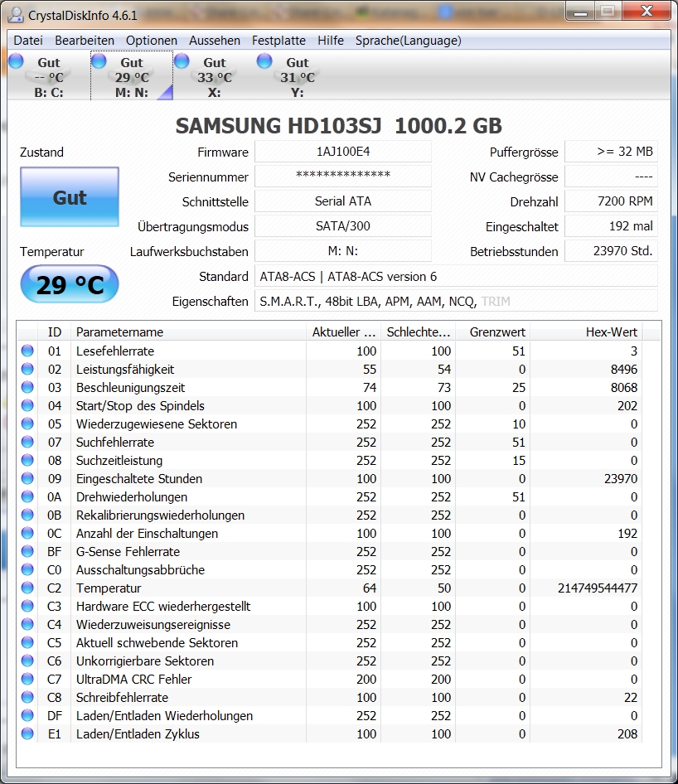Click status circle for Eingeschaltete Stunden
Screen dimensions: 678x784
pos(27,478)
